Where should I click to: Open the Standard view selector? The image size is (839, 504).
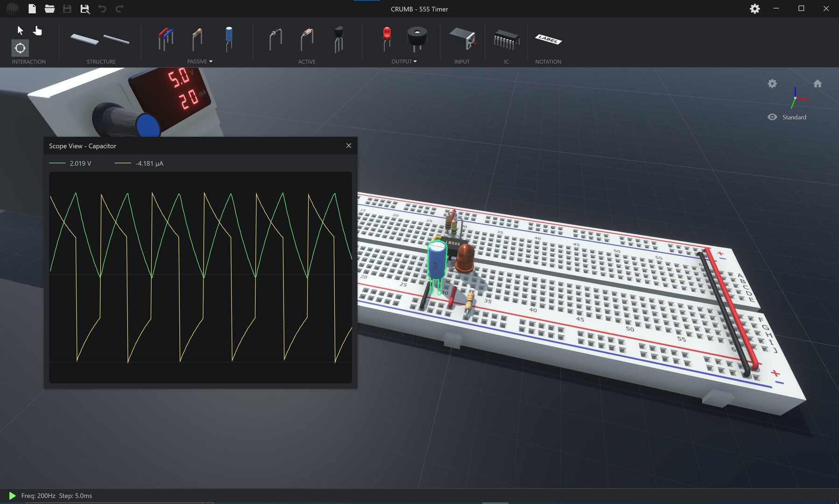tap(794, 117)
